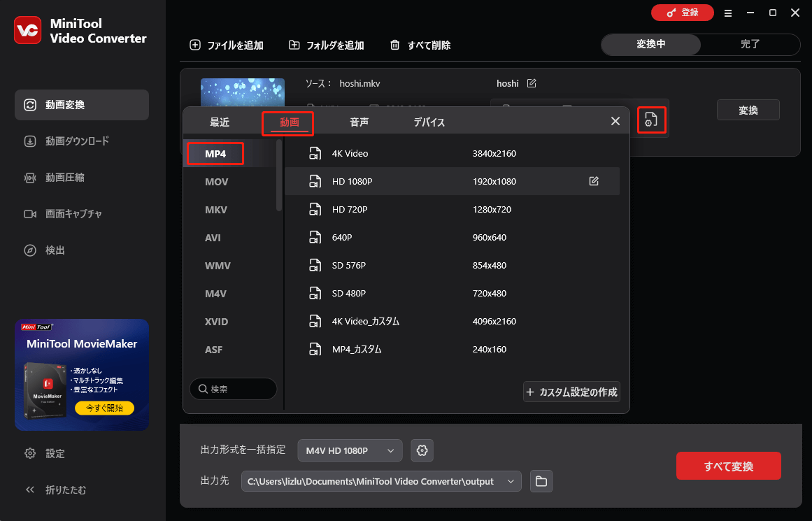Screen dimensions: 812x521
Task: Select the 854x480 resolution text
Action: pos(490,265)
